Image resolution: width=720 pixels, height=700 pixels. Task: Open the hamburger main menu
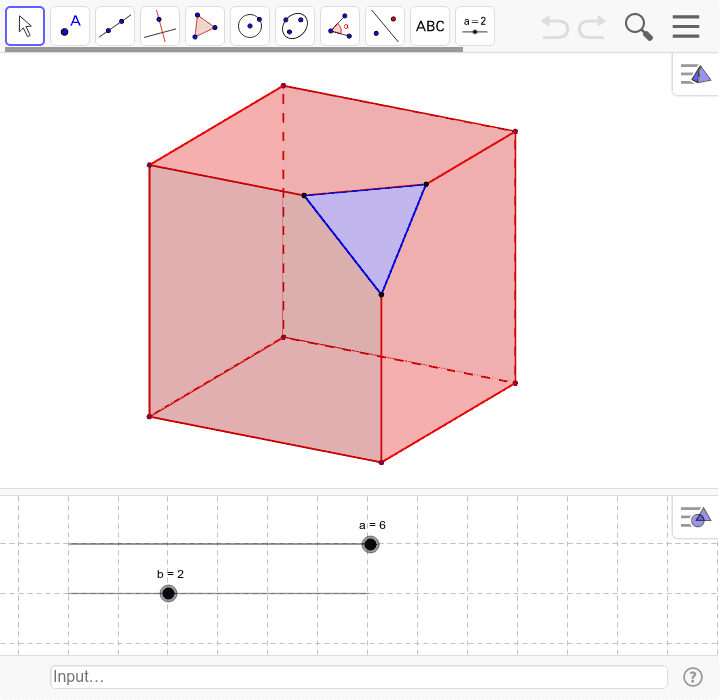click(686, 27)
